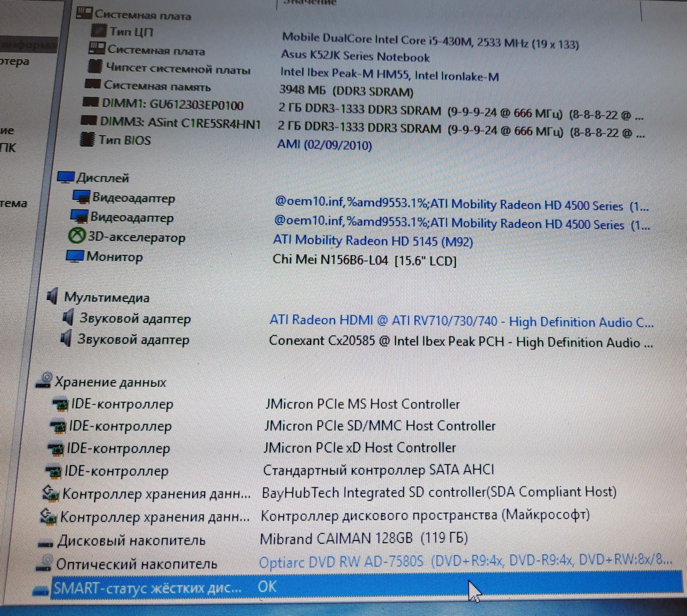Select the 3D-акселератор label
The image size is (687, 616).
pos(137,237)
